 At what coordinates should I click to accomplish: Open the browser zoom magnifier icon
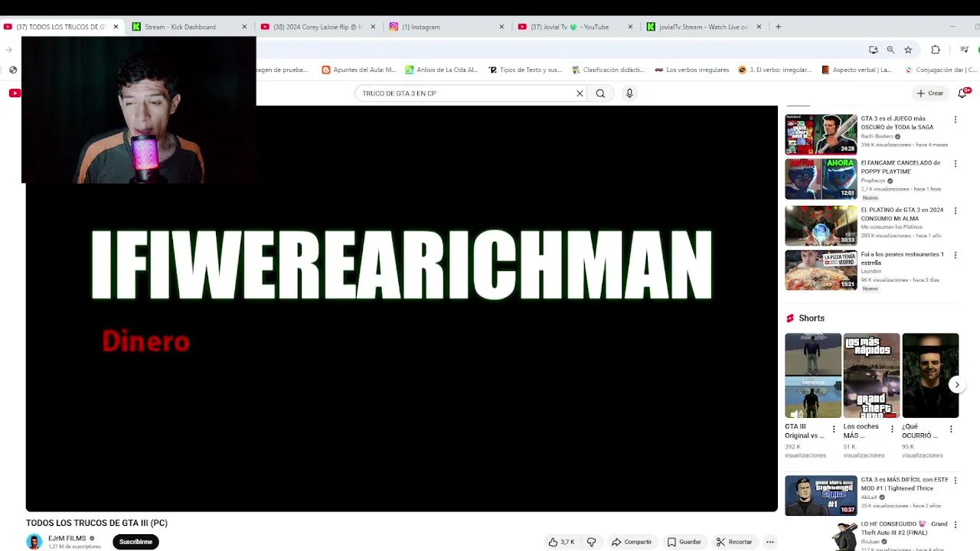click(x=890, y=50)
